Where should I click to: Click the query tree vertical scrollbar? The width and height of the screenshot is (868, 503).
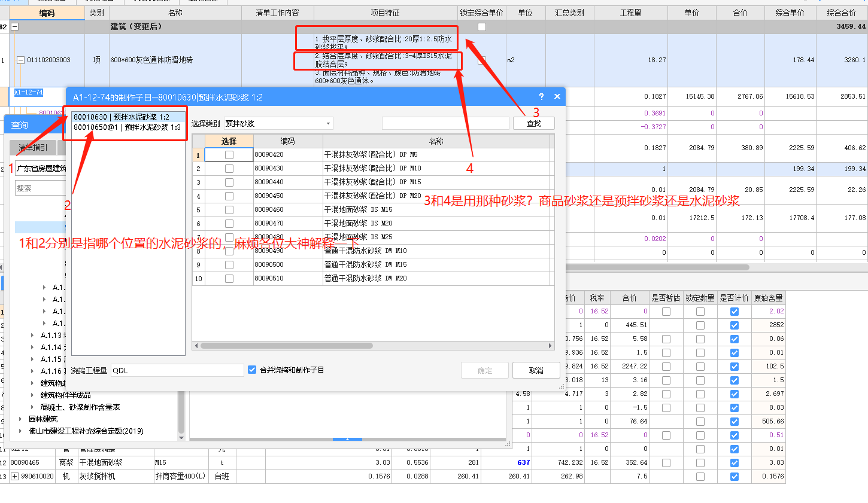pos(181,413)
